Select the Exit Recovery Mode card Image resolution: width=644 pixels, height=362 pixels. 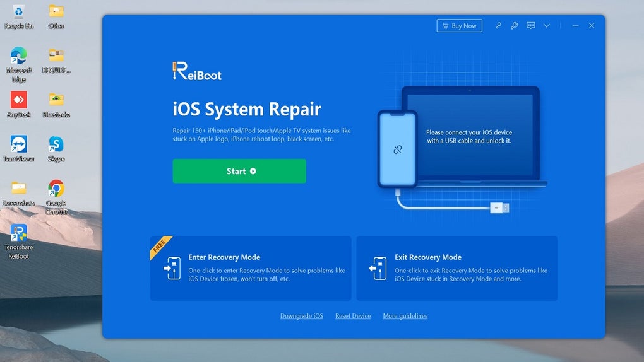point(456,268)
